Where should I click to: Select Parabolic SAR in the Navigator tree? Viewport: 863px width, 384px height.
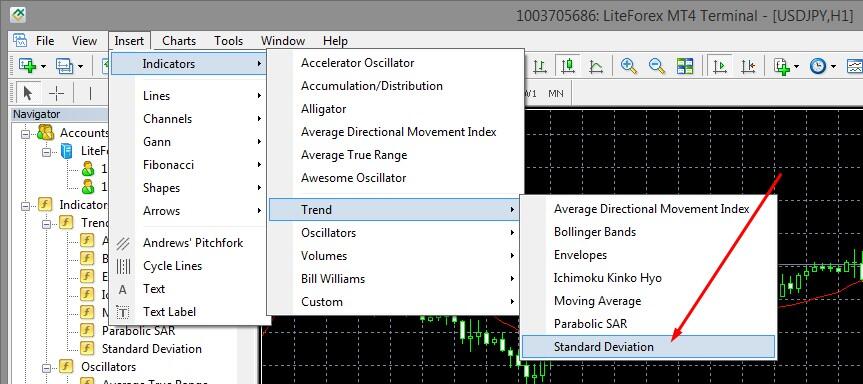[139, 331]
